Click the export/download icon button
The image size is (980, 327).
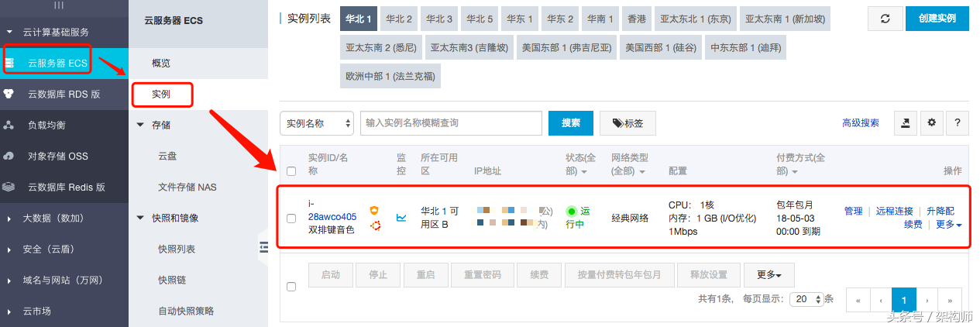905,122
